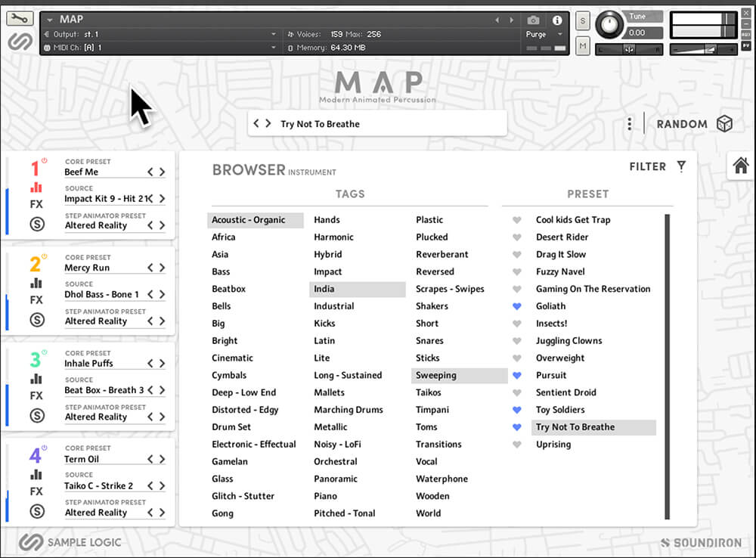This screenshot has height=558, width=756.
Task: Click core 3 step animator S icon
Action: [x=36, y=415]
